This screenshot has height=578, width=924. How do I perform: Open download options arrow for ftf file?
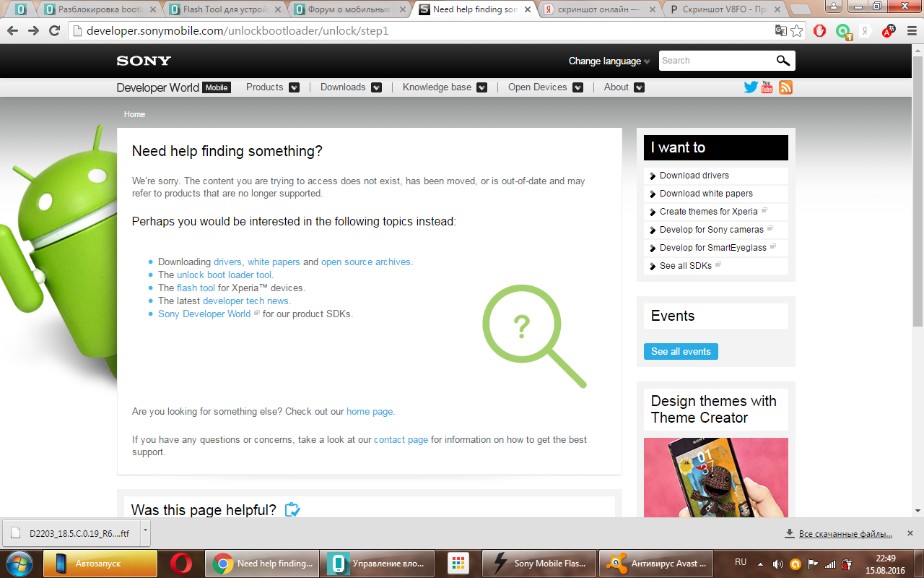click(x=145, y=530)
